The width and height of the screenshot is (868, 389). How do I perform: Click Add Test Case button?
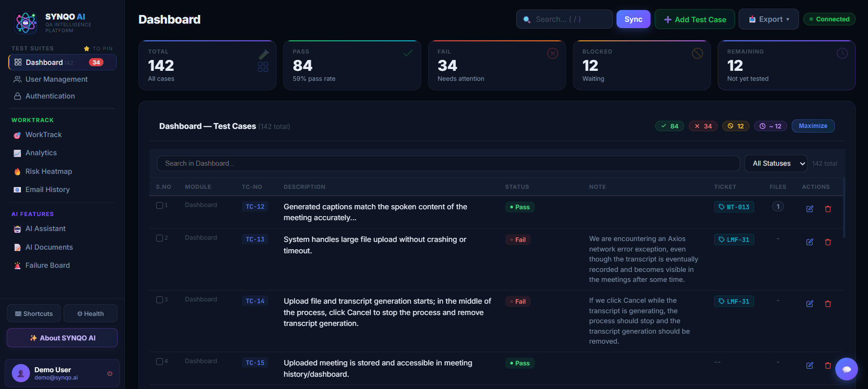695,20
